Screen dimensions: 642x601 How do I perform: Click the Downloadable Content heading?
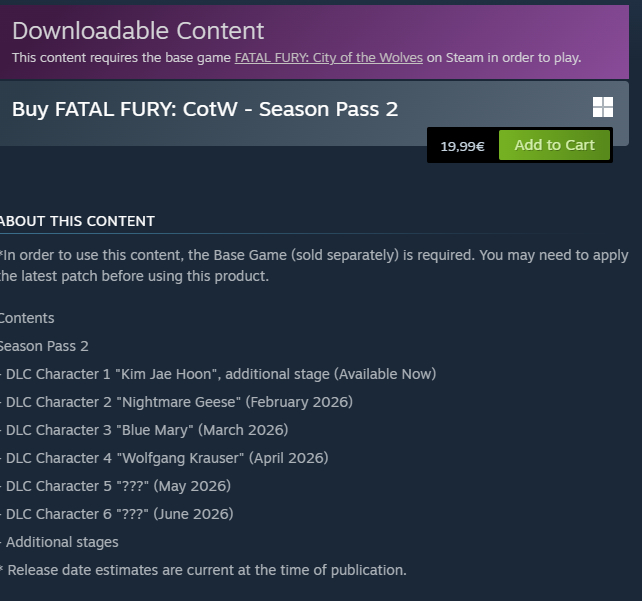(138, 31)
